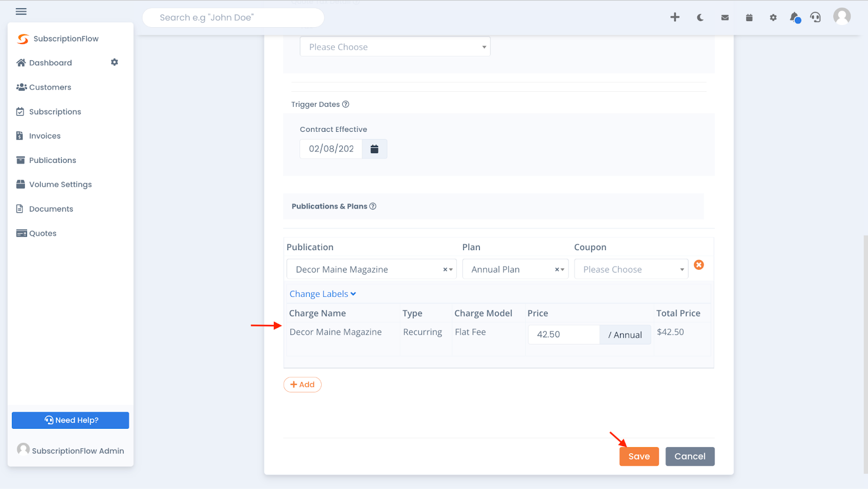Open the header calendar icon
Image resolution: width=868 pixels, height=489 pixels.
(x=749, y=17)
